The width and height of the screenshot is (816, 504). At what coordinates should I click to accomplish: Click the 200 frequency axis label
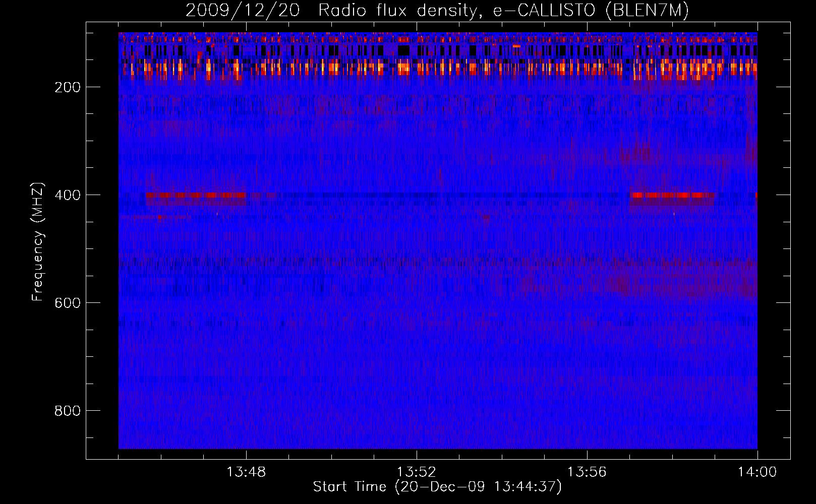[x=68, y=87]
